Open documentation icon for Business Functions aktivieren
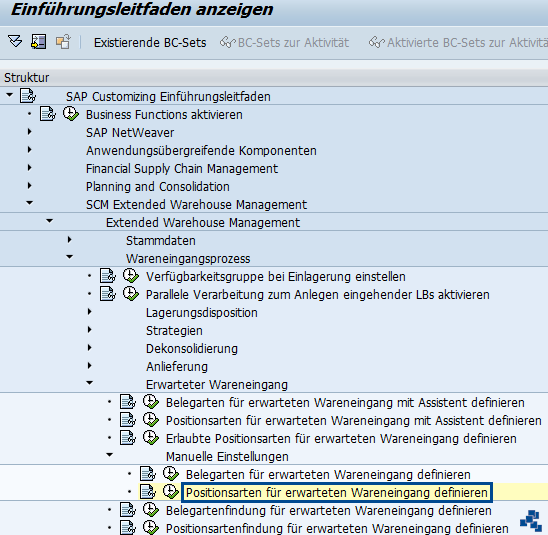 [48, 114]
